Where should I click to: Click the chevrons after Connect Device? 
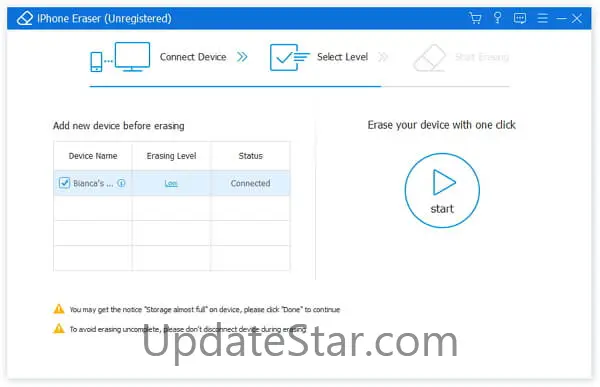click(x=242, y=57)
